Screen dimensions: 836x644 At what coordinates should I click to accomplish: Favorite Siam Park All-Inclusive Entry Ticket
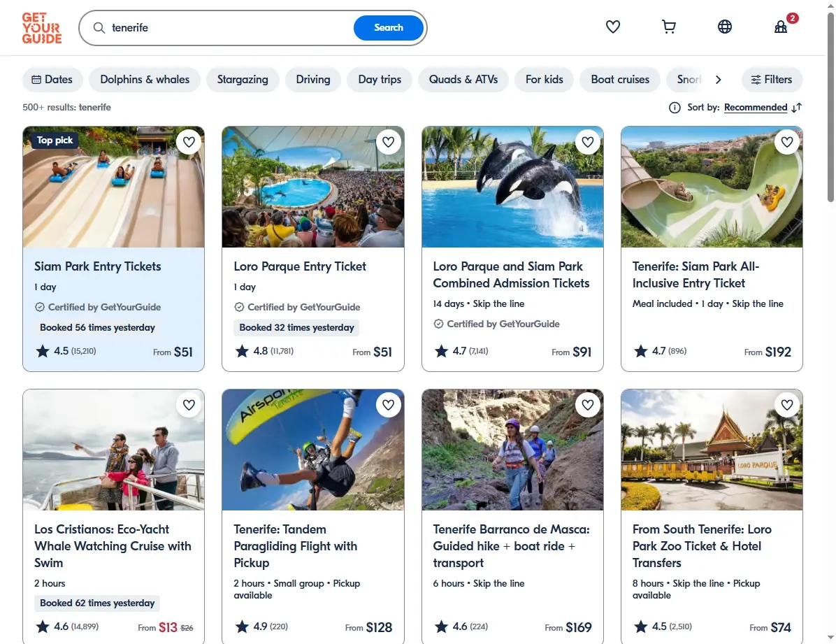click(787, 142)
